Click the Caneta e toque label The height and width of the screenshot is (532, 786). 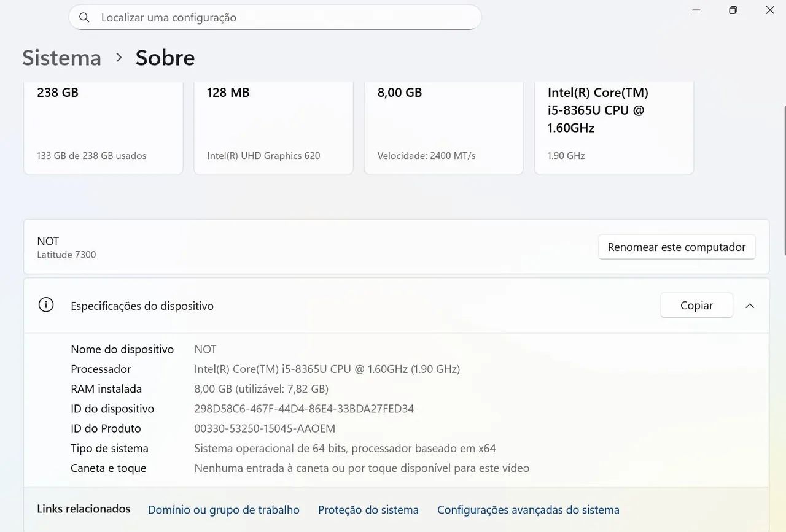click(x=109, y=468)
